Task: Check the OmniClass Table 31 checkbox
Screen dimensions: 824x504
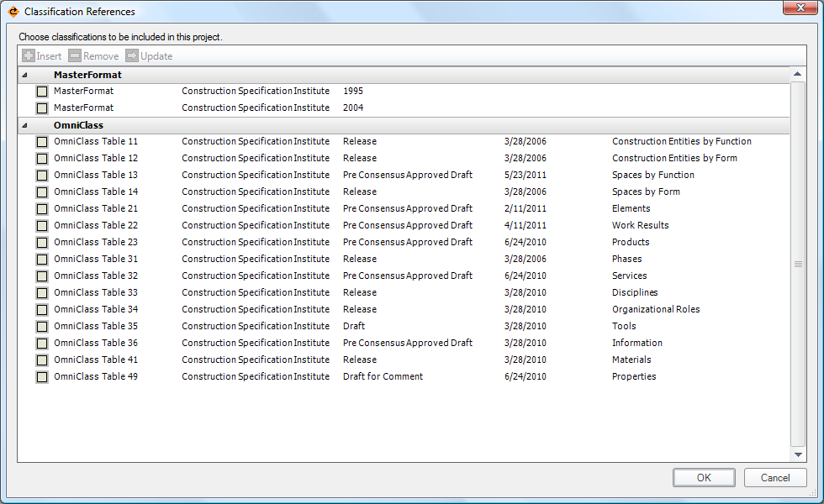Action: tap(42, 260)
